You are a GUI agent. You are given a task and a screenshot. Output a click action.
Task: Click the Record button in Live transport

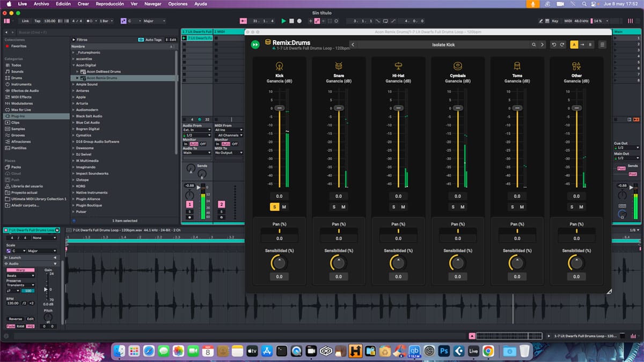[299, 21]
